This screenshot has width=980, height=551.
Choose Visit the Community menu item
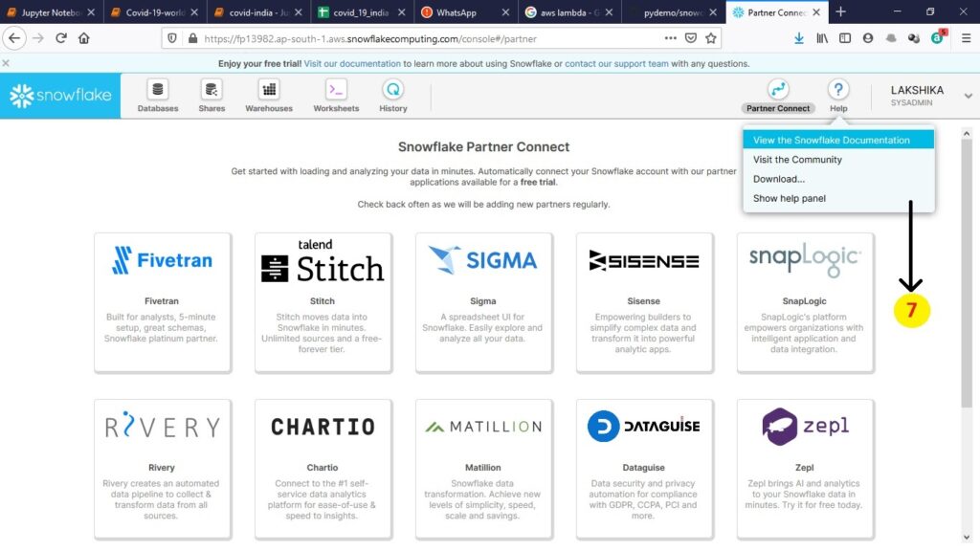tap(797, 160)
